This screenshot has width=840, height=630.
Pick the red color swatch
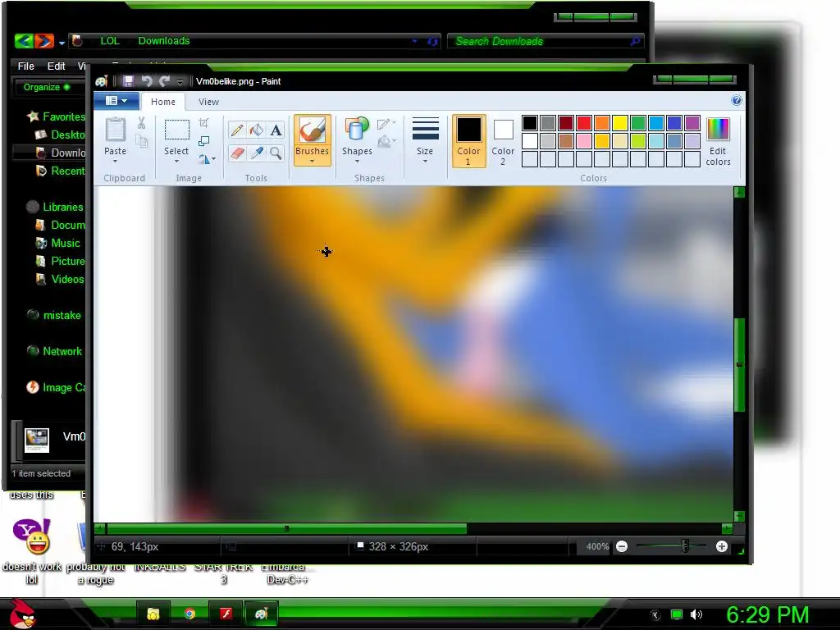click(x=584, y=123)
